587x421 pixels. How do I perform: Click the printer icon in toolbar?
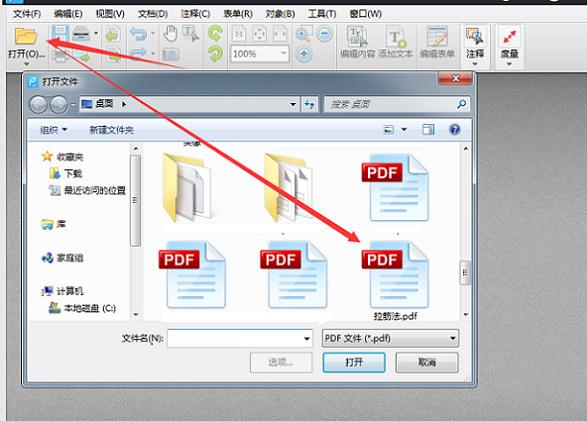pos(81,34)
